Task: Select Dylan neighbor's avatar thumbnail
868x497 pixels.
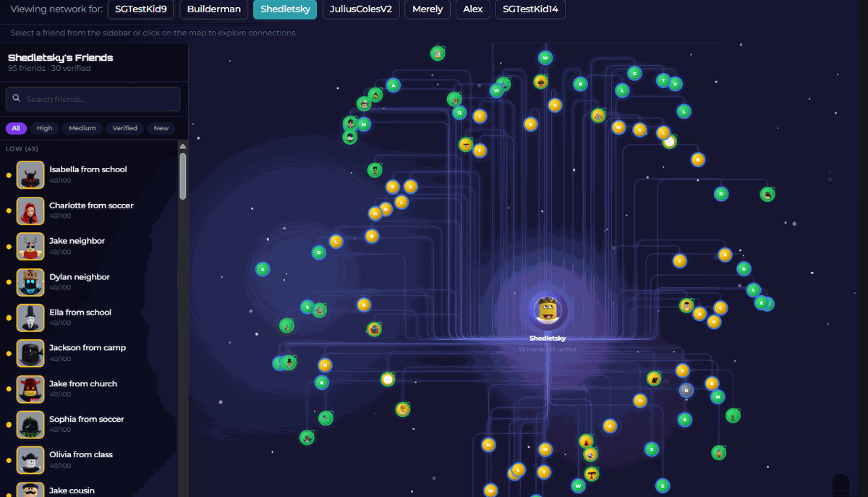Action: tap(30, 282)
